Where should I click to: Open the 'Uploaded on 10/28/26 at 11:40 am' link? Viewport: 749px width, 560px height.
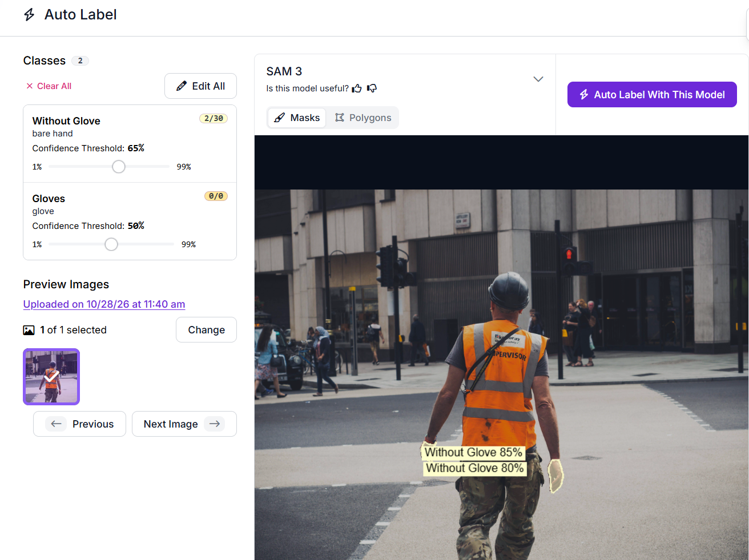pyautogui.click(x=104, y=304)
